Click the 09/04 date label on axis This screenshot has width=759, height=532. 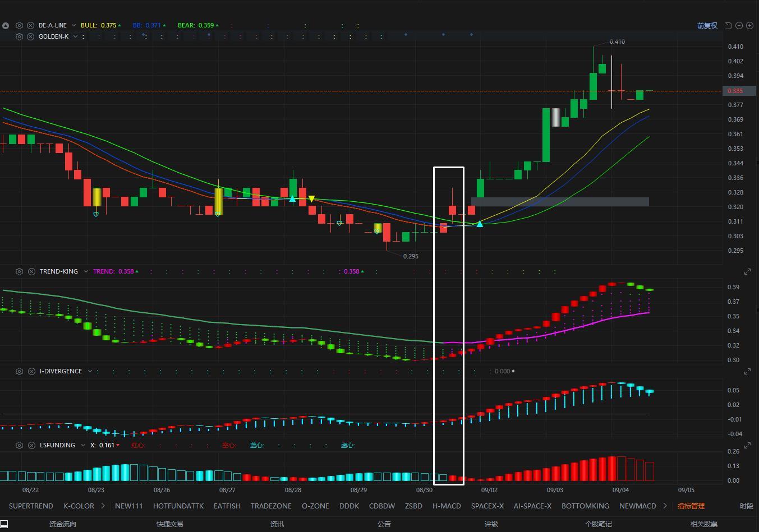point(620,490)
